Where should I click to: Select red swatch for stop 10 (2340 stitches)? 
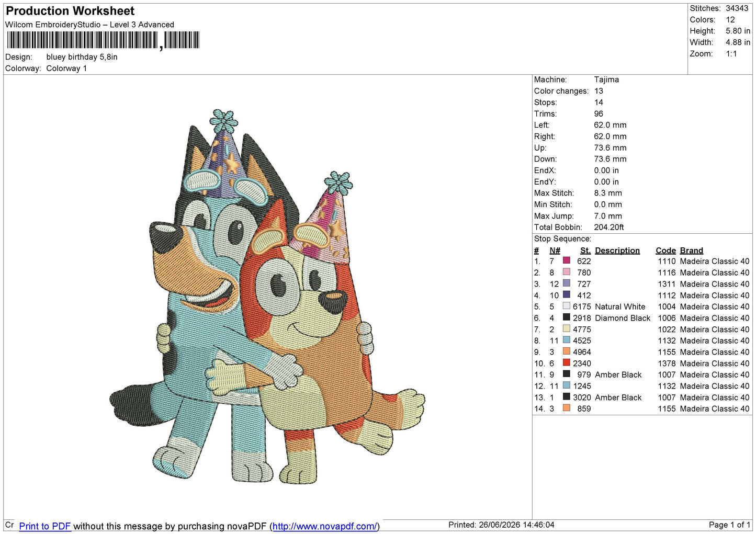pyautogui.click(x=566, y=362)
